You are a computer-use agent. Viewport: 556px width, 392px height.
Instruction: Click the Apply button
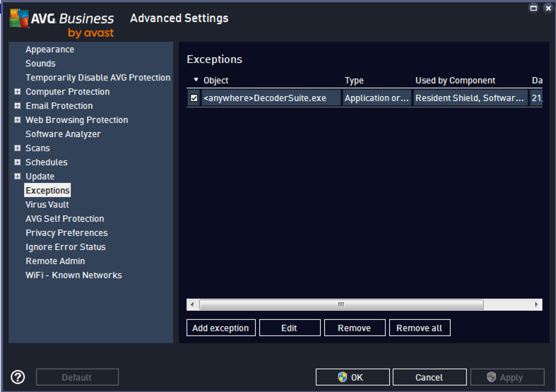click(x=507, y=377)
